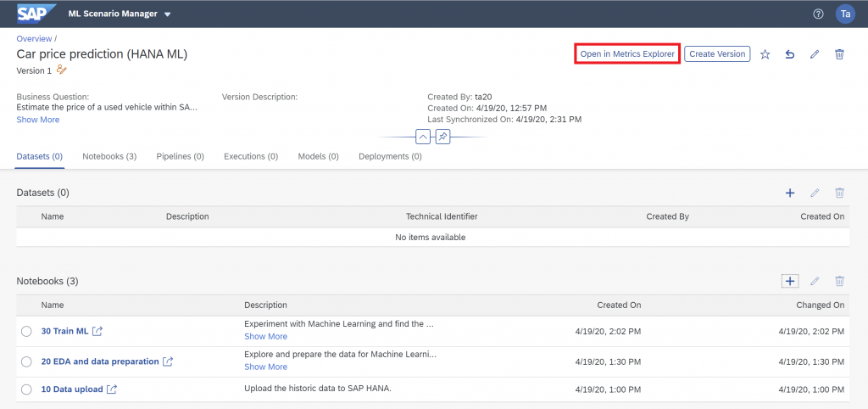Click the "Car price prediction (HANA ML)" title
This screenshot has height=409, width=868.
coord(102,54)
